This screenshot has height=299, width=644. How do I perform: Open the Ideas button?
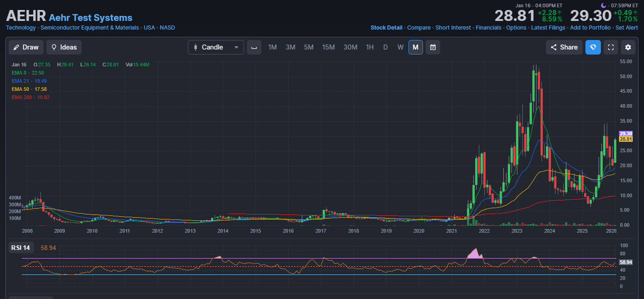(x=64, y=47)
